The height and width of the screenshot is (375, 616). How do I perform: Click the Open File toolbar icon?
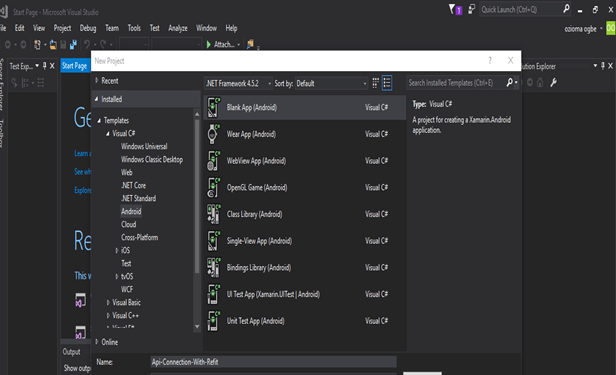click(x=53, y=44)
